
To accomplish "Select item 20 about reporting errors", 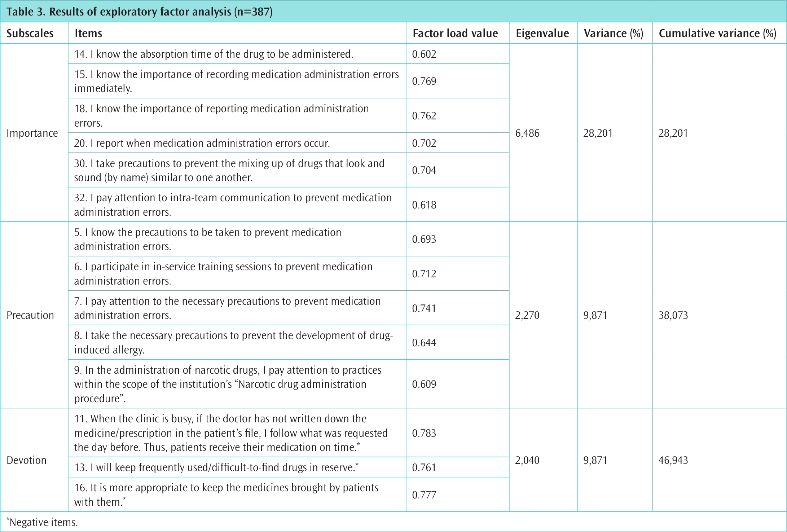I will (202, 143).
